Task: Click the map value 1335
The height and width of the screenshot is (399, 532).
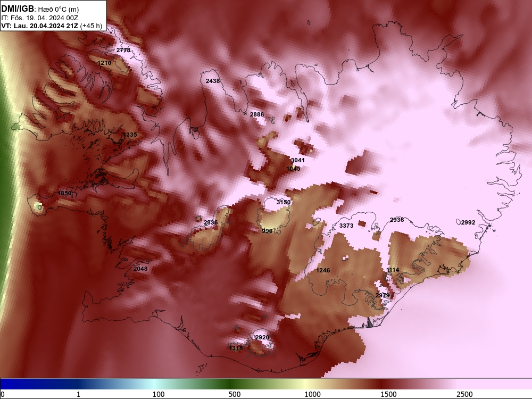Action: [130, 135]
